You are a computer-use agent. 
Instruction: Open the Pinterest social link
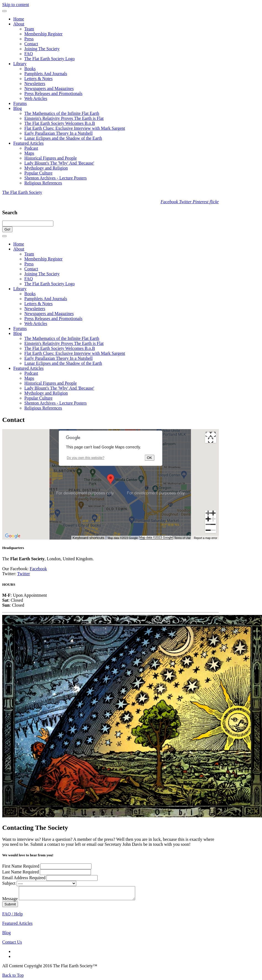pos(200,202)
